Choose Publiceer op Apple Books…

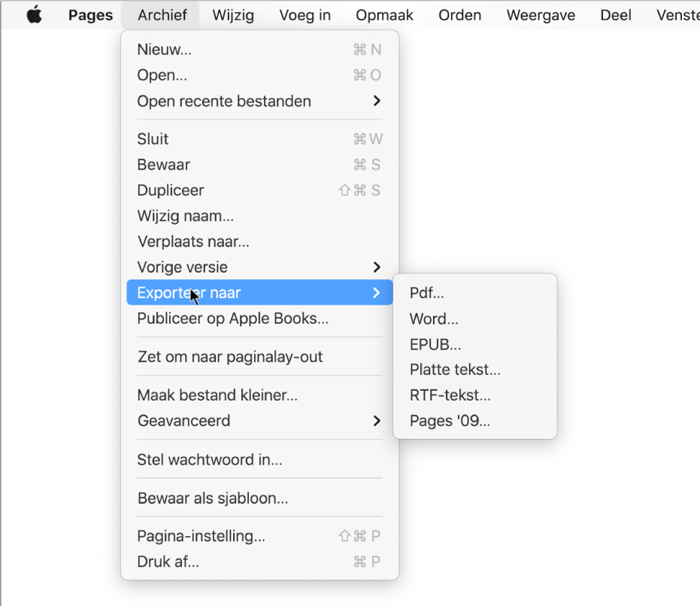click(x=233, y=319)
